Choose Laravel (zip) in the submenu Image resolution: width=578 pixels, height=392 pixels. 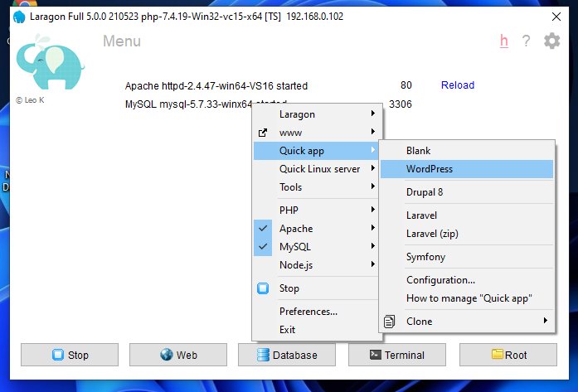[432, 234]
